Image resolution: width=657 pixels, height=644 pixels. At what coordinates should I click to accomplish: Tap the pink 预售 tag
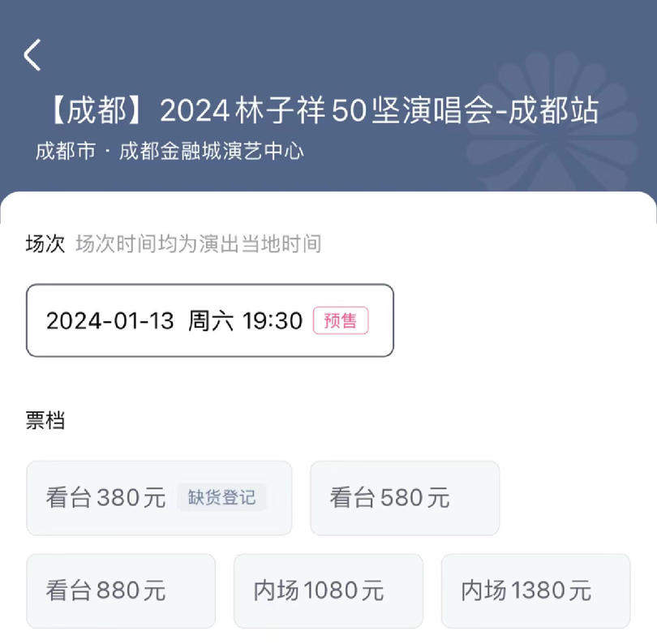click(x=341, y=320)
